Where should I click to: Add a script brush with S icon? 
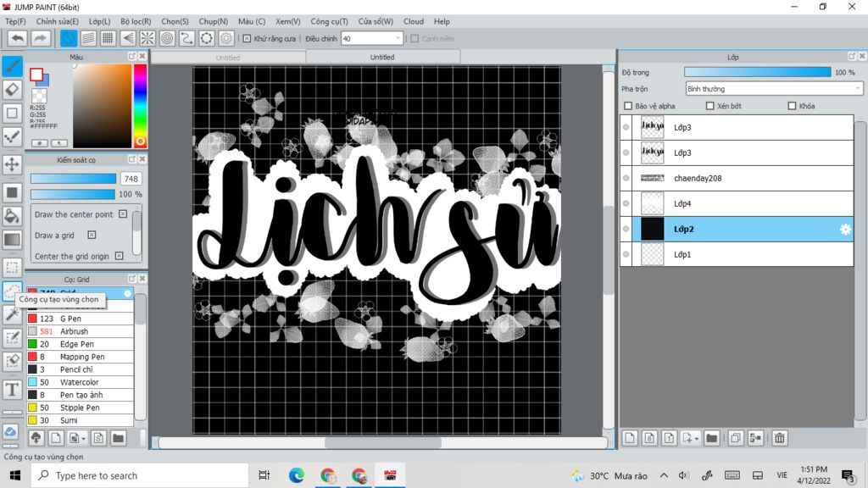[98, 438]
